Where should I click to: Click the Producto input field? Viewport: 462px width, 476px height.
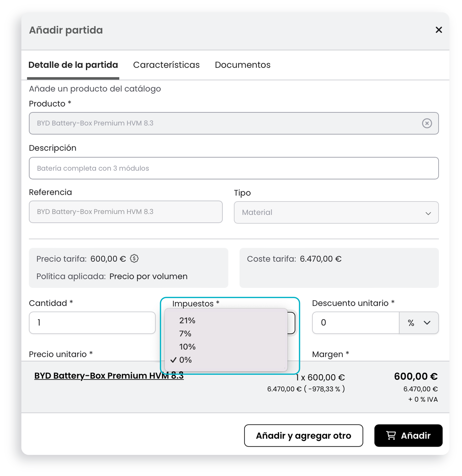[234, 123]
